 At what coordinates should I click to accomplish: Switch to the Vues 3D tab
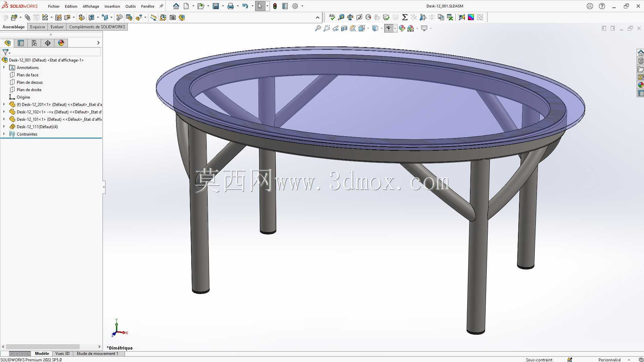click(x=62, y=354)
